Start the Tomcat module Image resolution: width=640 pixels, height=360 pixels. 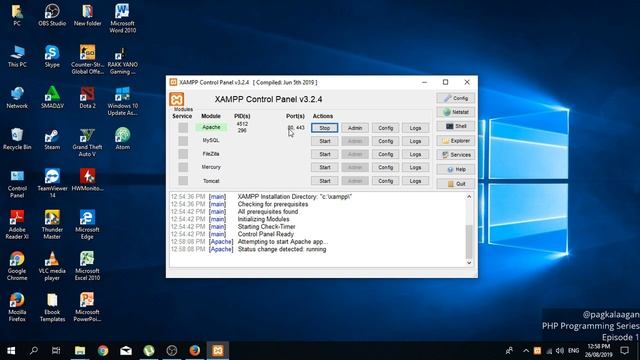click(324, 181)
